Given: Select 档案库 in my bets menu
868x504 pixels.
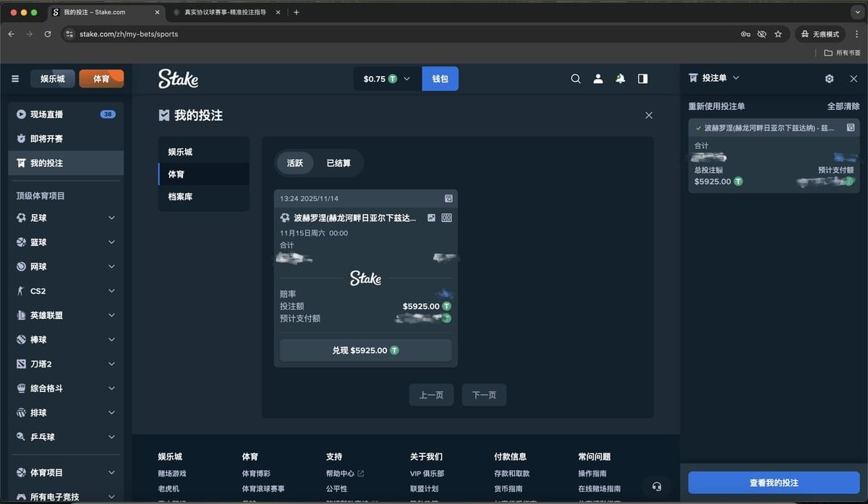Looking at the screenshot, I should coord(180,197).
